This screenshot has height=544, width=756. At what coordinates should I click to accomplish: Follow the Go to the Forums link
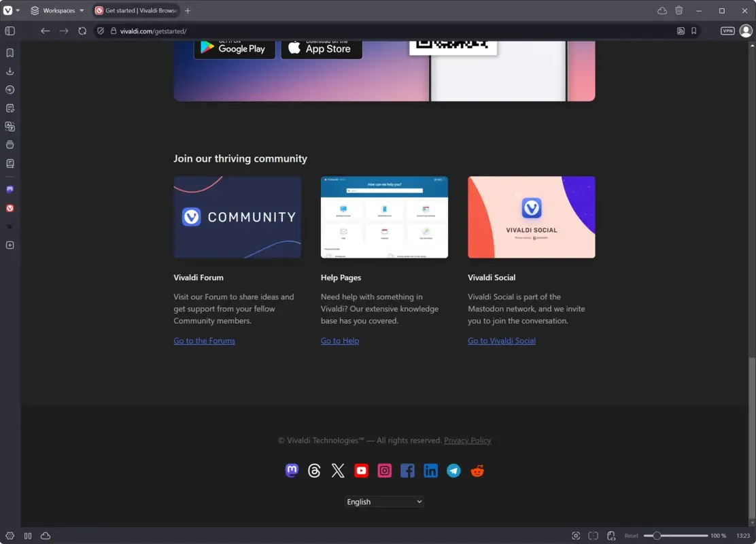point(204,340)
